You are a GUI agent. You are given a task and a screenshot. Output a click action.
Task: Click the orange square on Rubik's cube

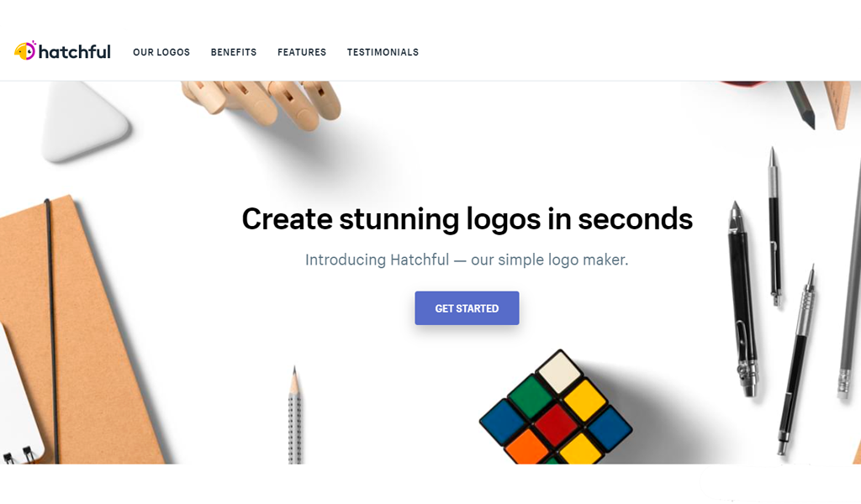(527, 446)
